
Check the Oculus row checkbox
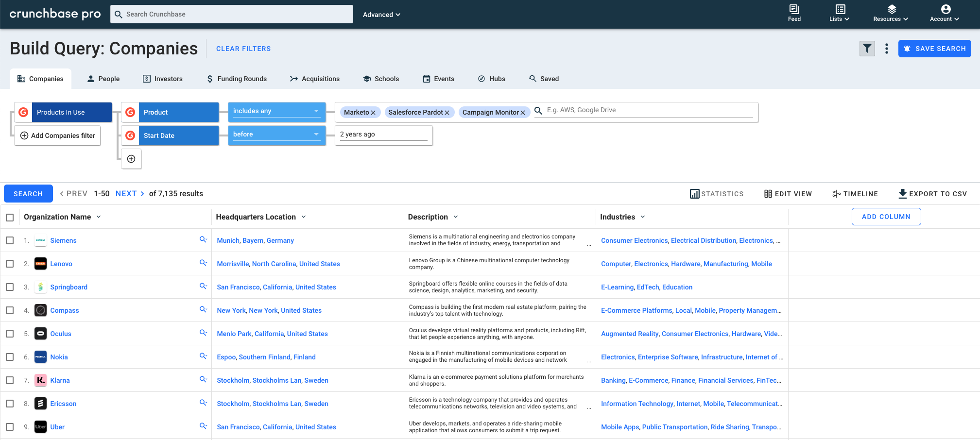point(10,334)
